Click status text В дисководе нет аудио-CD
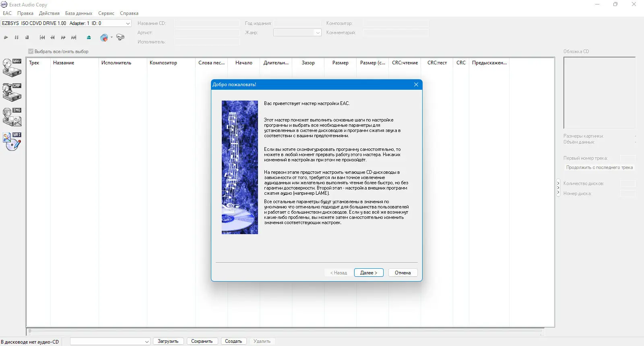The image size is (644, 346). pyautogui.click(x=30, y=342)
